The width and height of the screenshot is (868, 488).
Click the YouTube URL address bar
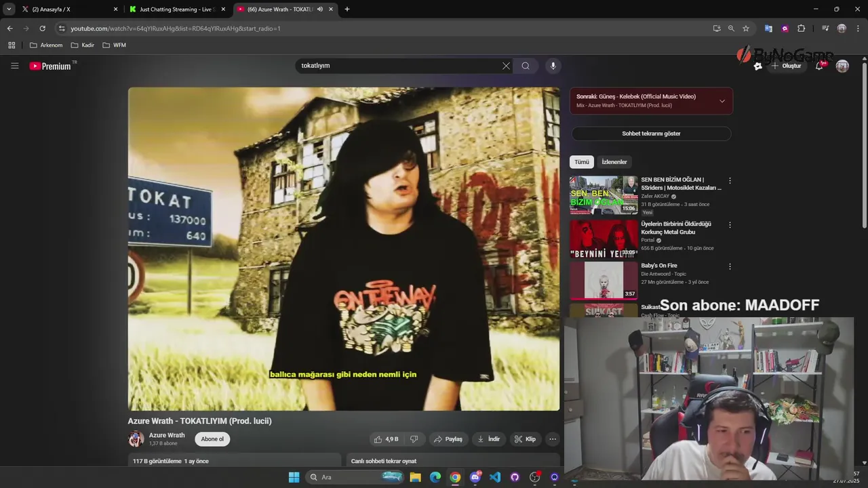pos(387,28)
